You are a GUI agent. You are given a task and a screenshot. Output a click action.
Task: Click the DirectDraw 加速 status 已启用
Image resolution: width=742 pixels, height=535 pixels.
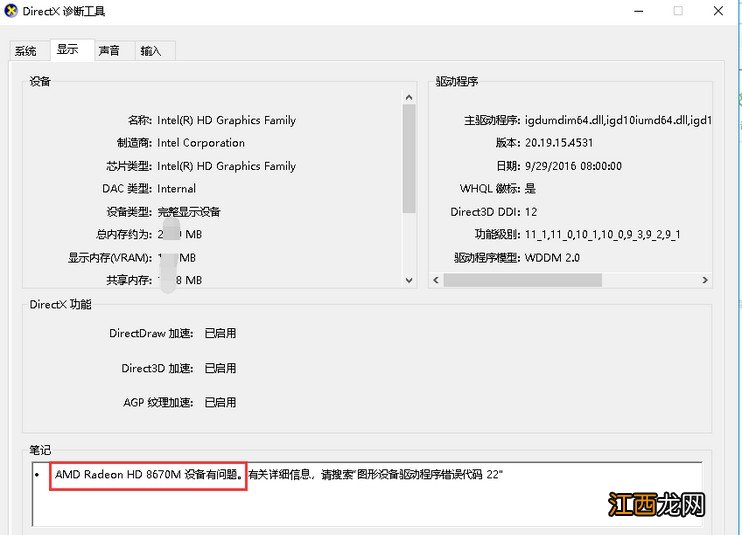(220, 333)
